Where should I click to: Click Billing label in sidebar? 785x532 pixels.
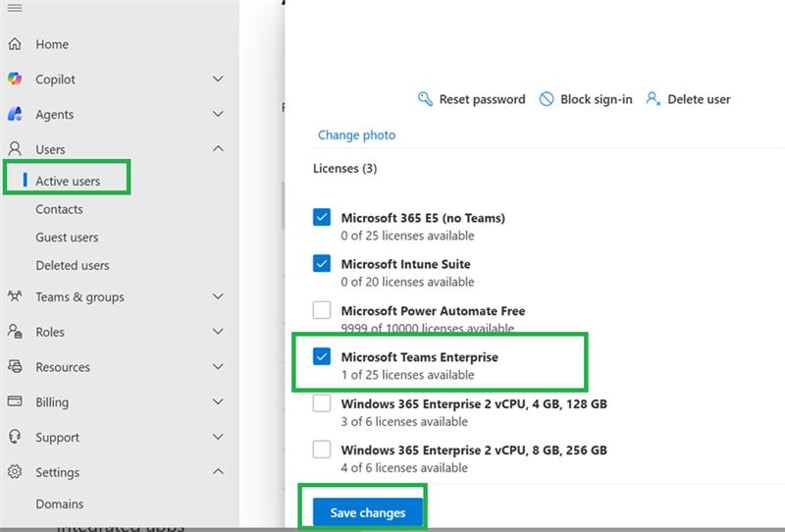point(52,401)
